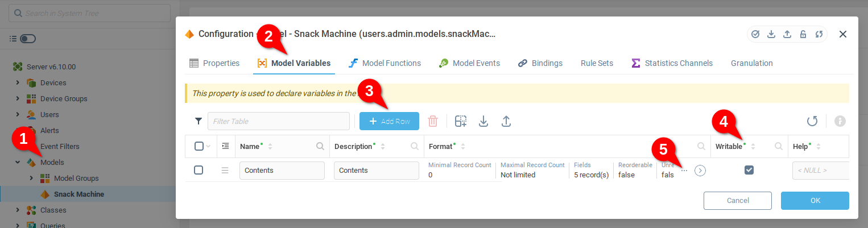Image resolution: width=868 pixels, height=228 pixels.
Task: Expand the Model Groups node
Action: (31, 178)
